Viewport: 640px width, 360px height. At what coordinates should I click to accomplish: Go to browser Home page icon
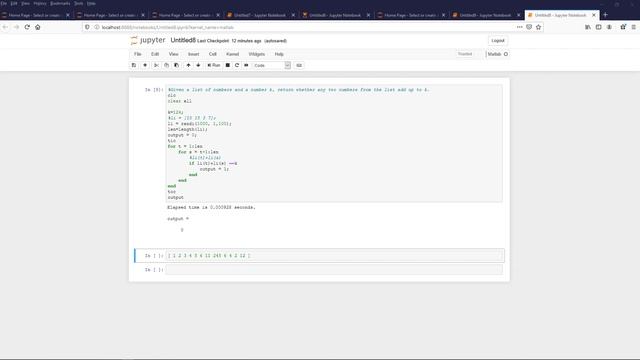pos(38,27)
